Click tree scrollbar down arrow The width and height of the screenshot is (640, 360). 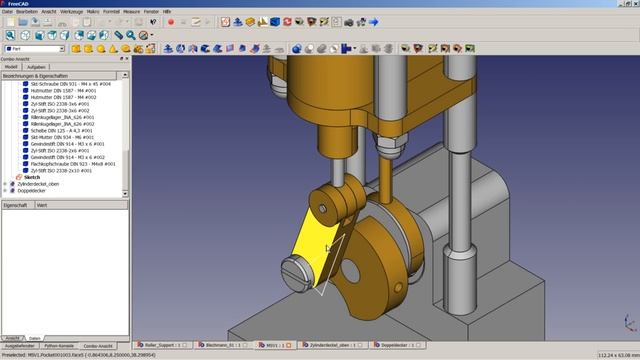pyautogui.click(x=125, y=193)
